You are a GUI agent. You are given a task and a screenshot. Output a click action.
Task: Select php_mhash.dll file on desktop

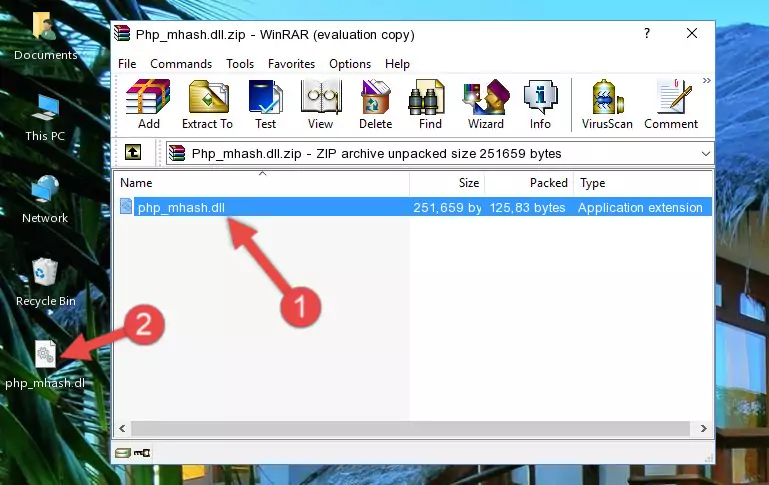click(x=45, y=365)
